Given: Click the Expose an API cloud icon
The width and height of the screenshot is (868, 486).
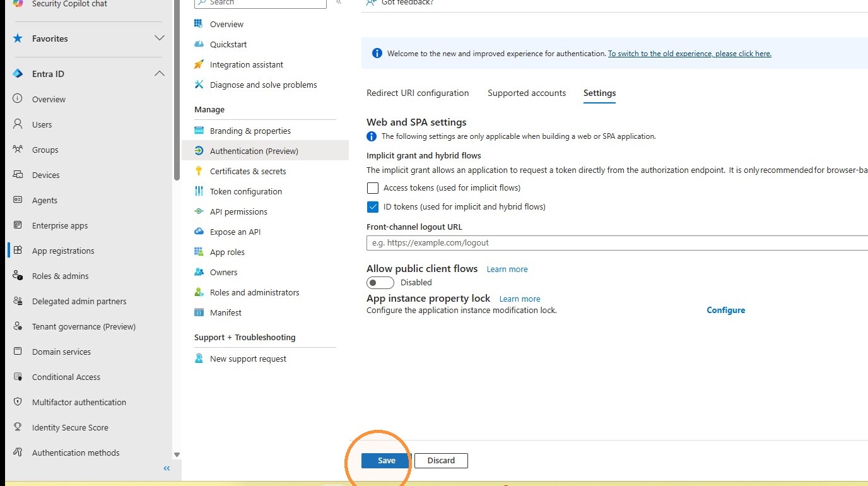Looking at the screenshot, I should tap(199, 232).
